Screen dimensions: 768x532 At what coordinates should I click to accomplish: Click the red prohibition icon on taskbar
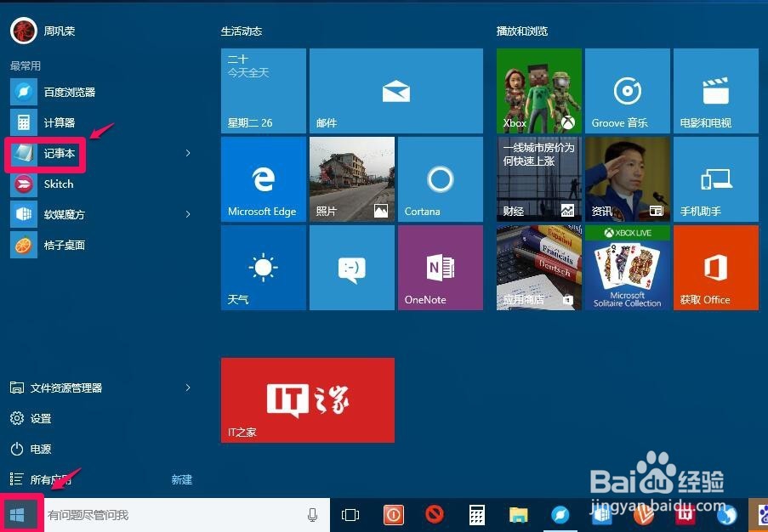(435, 515)
